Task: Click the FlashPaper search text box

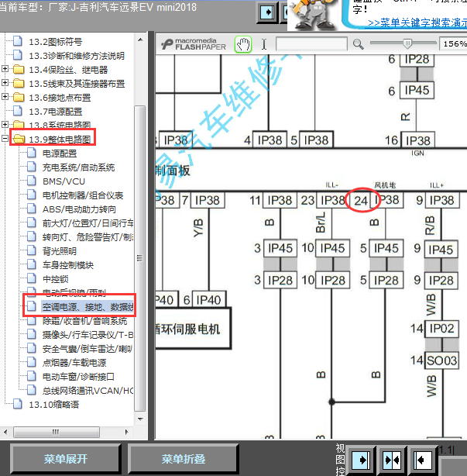Action: pyautogui.click(x=311, y=44)
